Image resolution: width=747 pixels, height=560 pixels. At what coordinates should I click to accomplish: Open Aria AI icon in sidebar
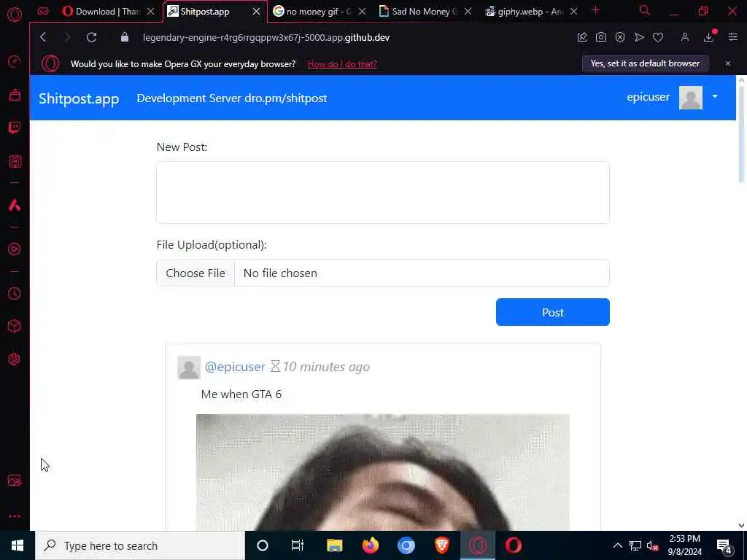click(15, 205)
